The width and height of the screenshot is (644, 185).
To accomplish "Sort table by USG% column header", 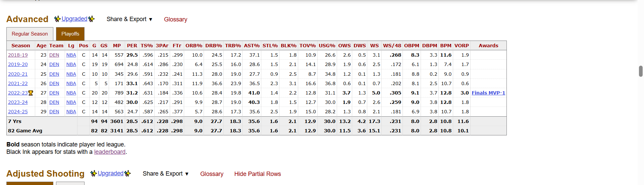I will click(327, 46).
